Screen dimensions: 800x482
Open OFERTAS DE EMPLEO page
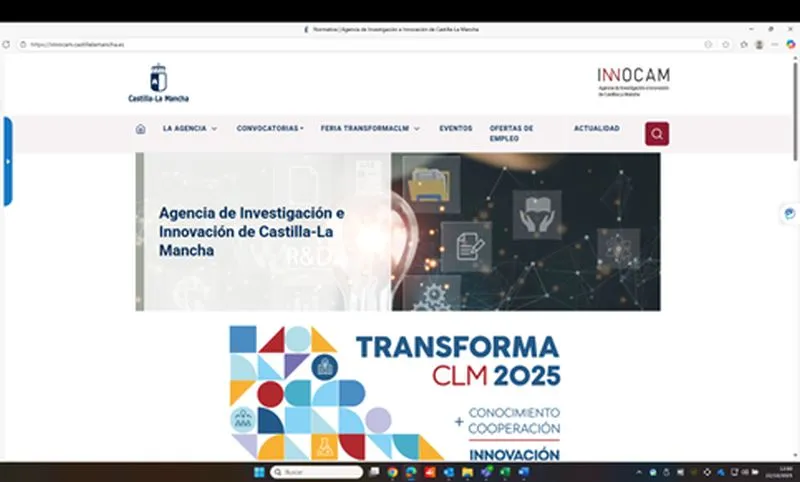point(511,134)
